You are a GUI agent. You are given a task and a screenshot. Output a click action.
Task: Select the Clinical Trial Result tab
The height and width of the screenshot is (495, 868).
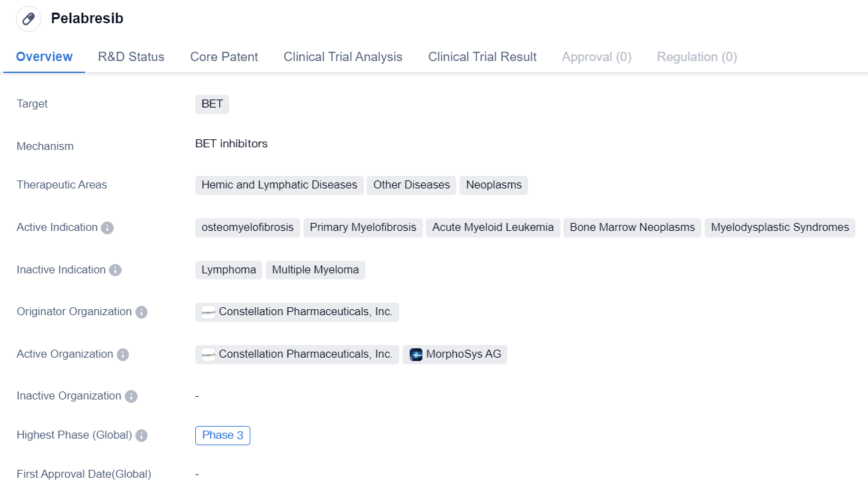pyautogui.click(x=482, y=56)
